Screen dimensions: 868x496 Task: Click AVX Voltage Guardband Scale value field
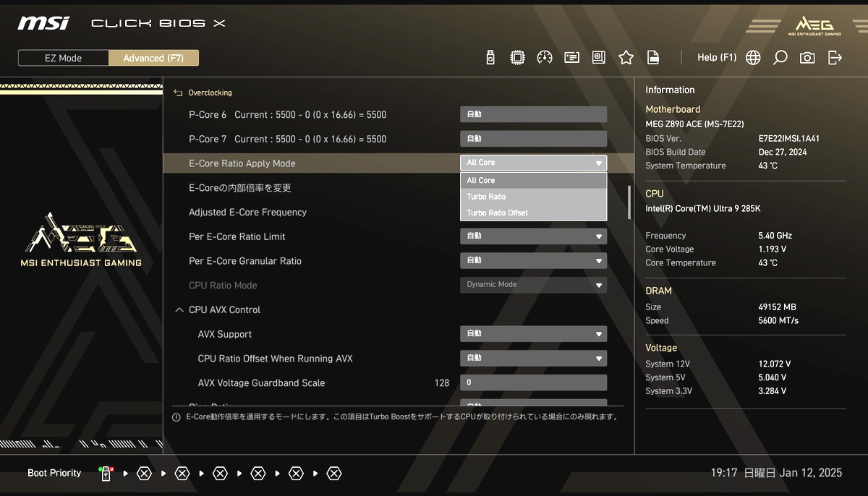[534, 382]
